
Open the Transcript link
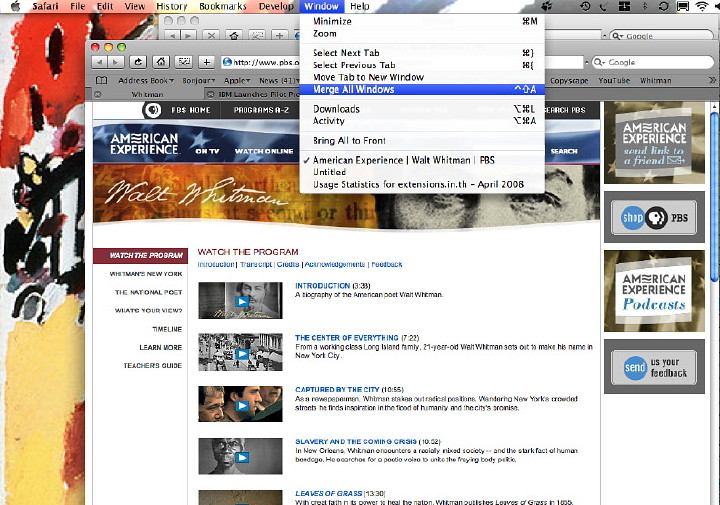click(256, 264)
